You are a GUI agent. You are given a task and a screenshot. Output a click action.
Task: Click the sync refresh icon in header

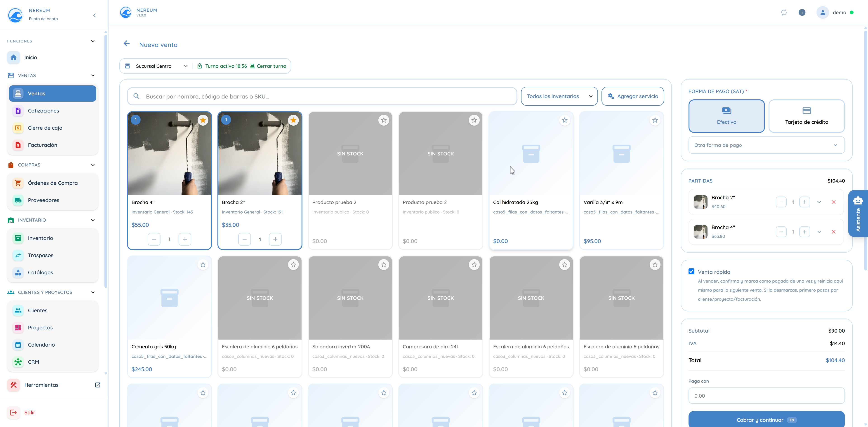[x=784, y=12]
